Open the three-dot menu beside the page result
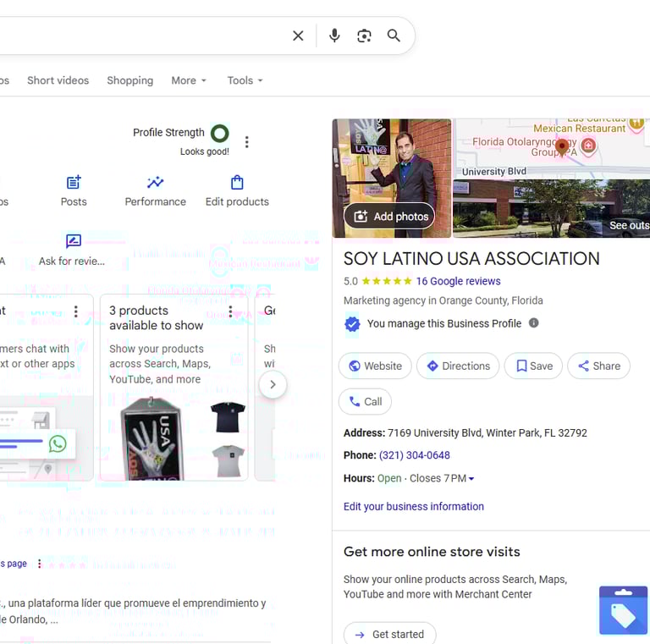The height and width of the screenshot is (644, 650). pos(40,564)
